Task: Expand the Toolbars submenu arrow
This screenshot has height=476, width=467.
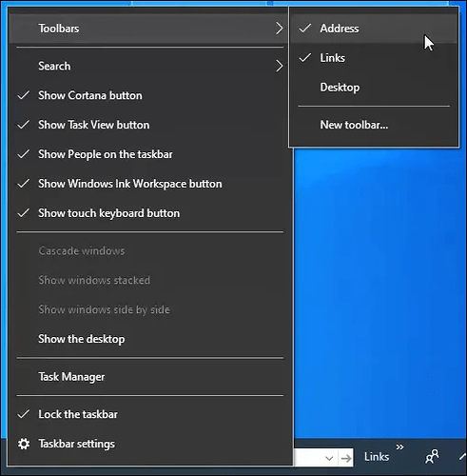Action: click(279, 29)
